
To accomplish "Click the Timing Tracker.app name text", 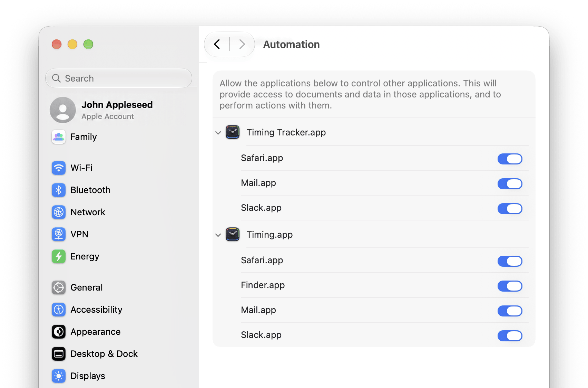I will (x=286, y=132).
